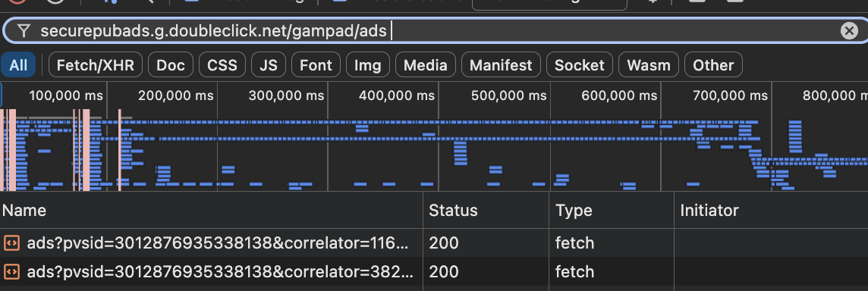Filter by Media requests
This screenshot has height=291, width=868.
(425, 65)
